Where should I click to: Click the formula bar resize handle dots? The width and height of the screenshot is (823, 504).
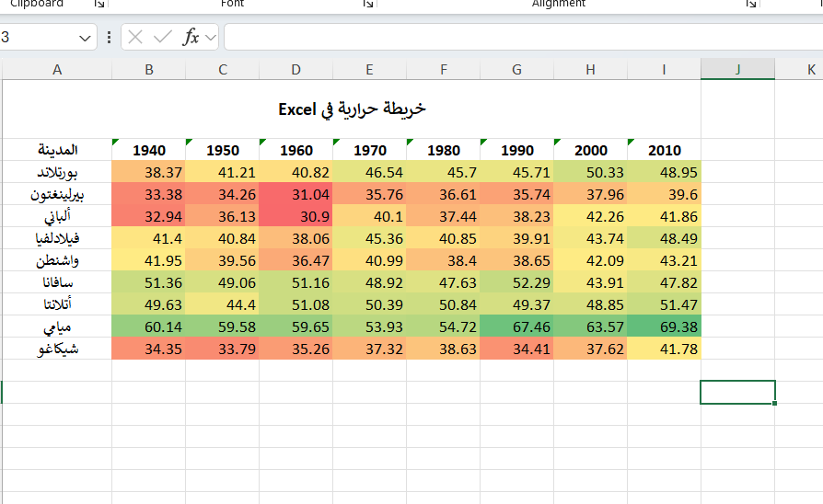(x=110, y=38)
